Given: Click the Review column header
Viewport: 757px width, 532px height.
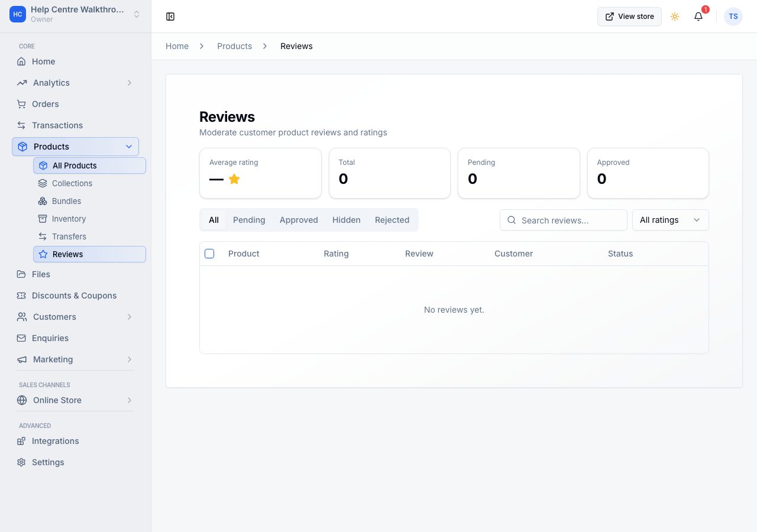Looking at the screenshot, I should pyautogui.click(x=419, y=254).
